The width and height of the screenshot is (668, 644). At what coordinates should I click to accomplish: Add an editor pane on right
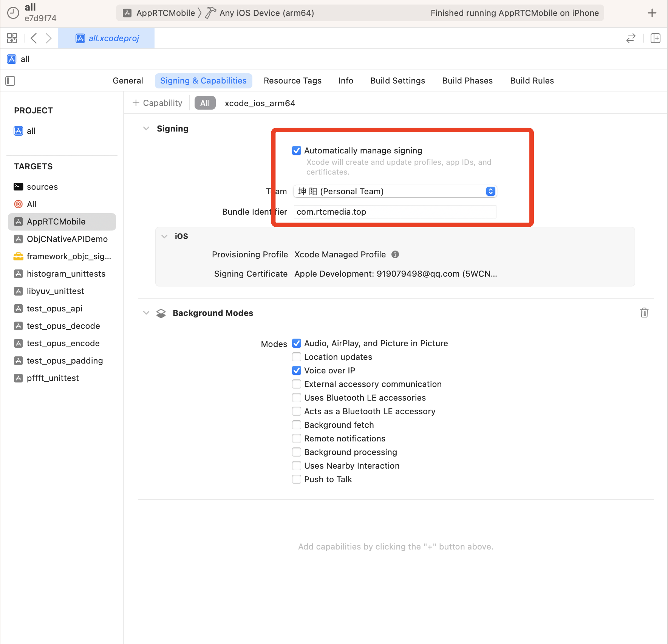coord(656,38)
